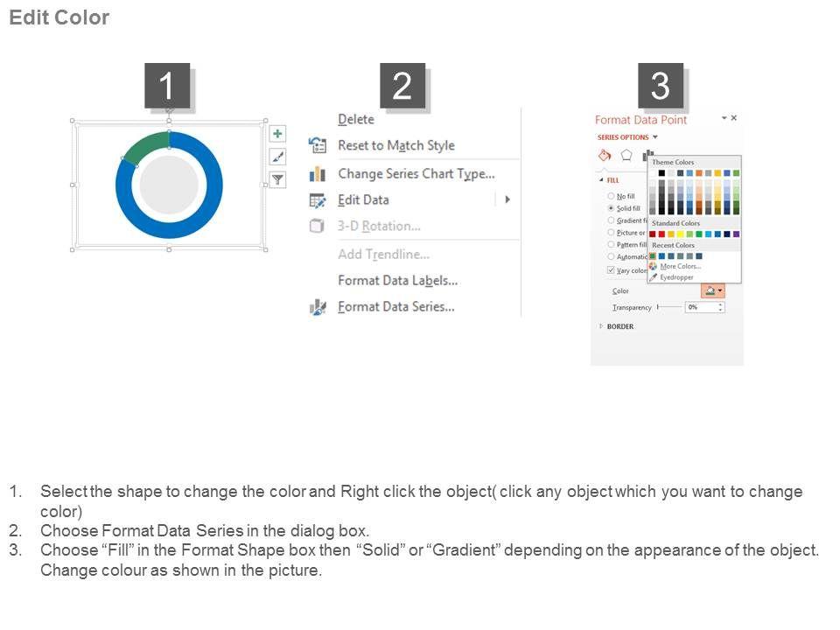The width and height of the screenshot is (840, 630).
Task: Open the fill Color picker dropdown
Action: (x=713, y=290)
